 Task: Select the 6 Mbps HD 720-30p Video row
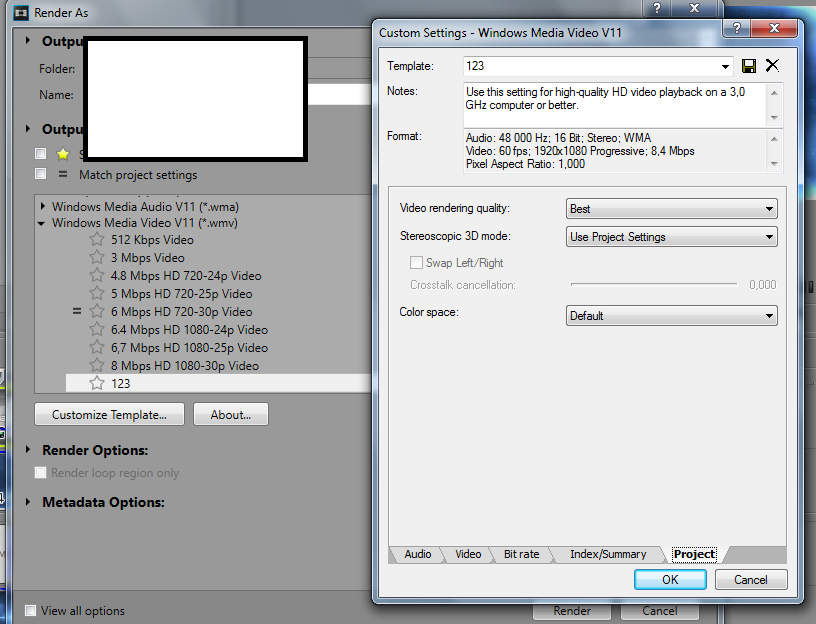pos(182,311)
